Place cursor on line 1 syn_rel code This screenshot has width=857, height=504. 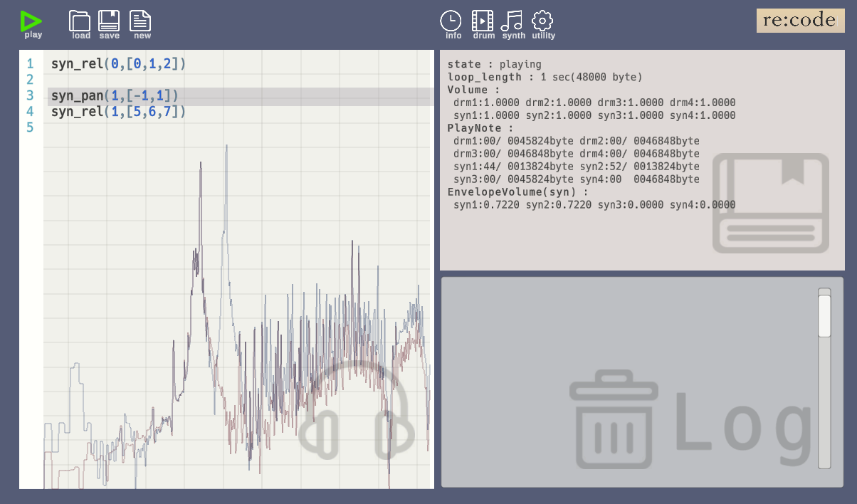(x=118, y=63)
